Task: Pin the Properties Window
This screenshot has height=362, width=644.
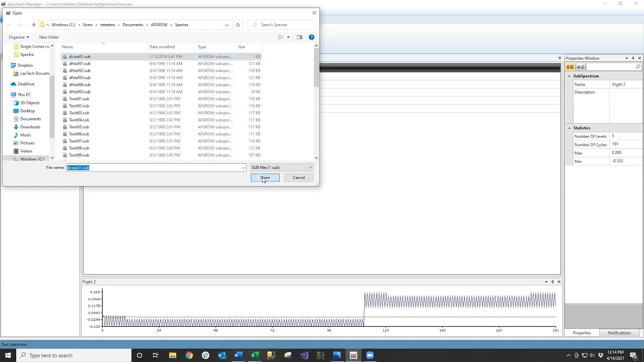Action: point(633,58)
